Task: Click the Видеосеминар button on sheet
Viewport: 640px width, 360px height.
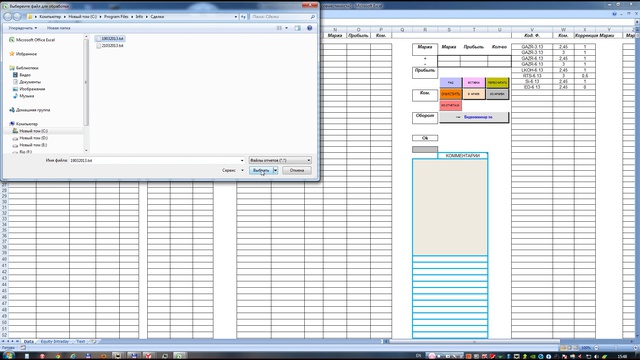Action: [474, 117]
